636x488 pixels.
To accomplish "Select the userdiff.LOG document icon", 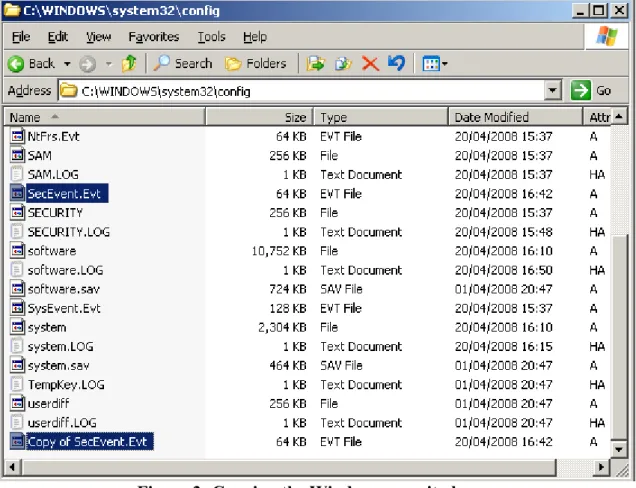I will 17,422.
